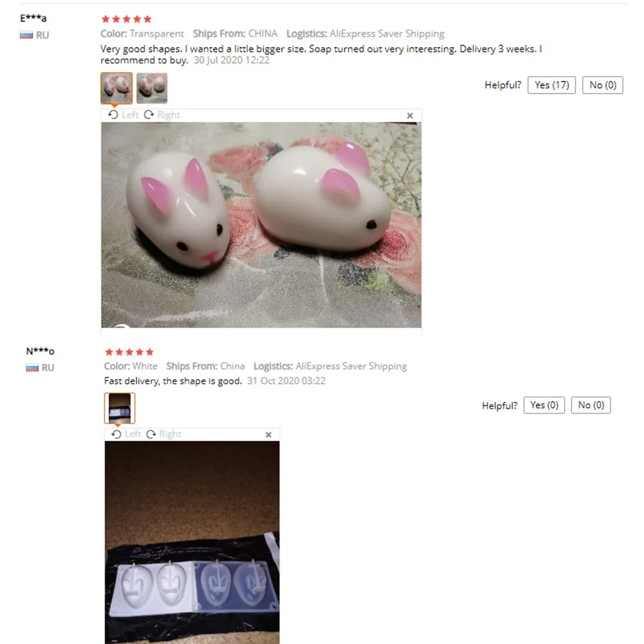
Task: Close the enlarged bunny soap image
Action: [x=410, y=116]
